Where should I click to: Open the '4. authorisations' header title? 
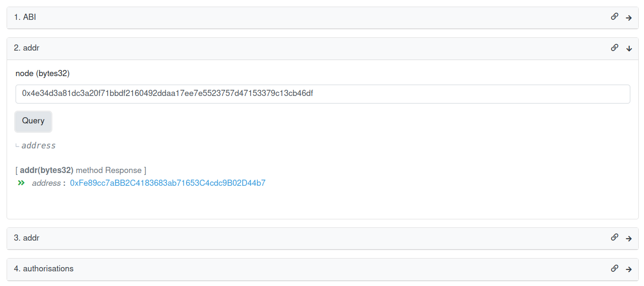point(43,269)
